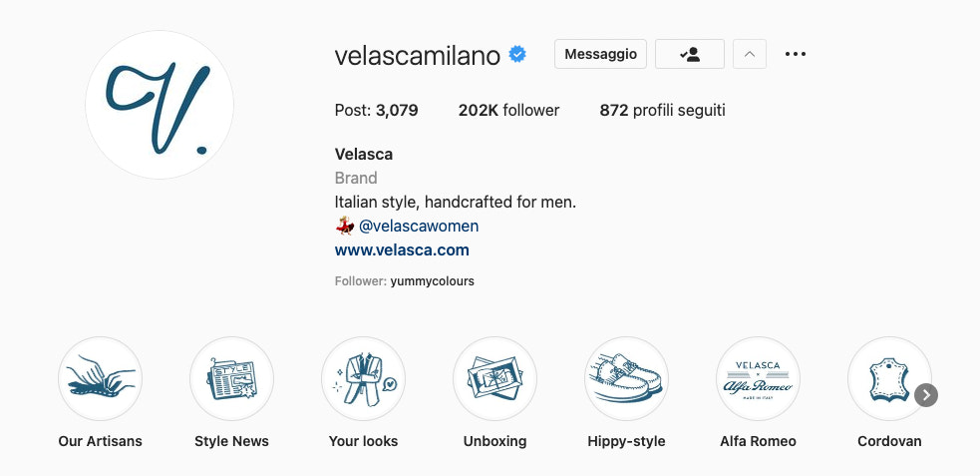Viewport: 980px width, 476px height.
Task: View the 202K follower list
Action: click(x=508, y=111)
